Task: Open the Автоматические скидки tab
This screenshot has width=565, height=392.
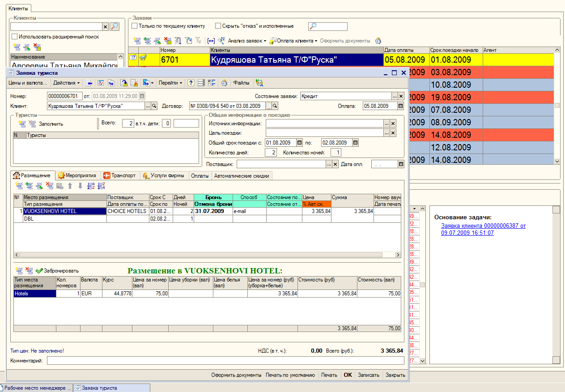Action: pos(242,176)
